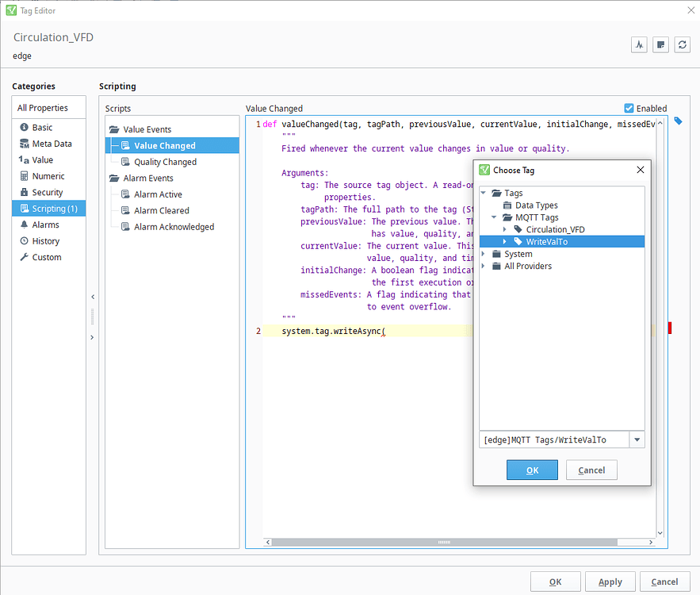Image resolution: width=700 pixels, height=595 pixels.
Task: Click the History clock icon
Action: pyautogui.click(x=24, y=240)
